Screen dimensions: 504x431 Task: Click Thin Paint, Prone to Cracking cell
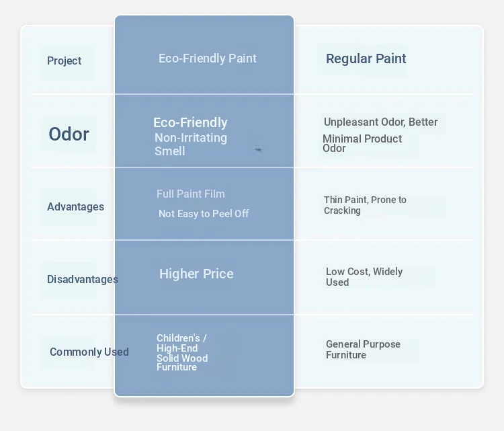coord(365,205)
